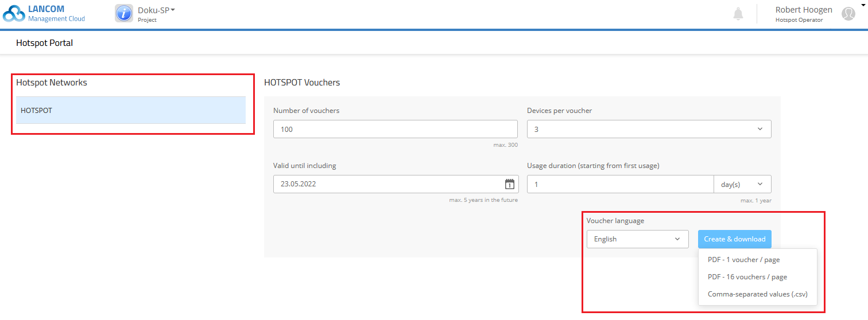Click the Number of vouchers field
The width and height of the screenshot is (868, 320).
(395, 129)
